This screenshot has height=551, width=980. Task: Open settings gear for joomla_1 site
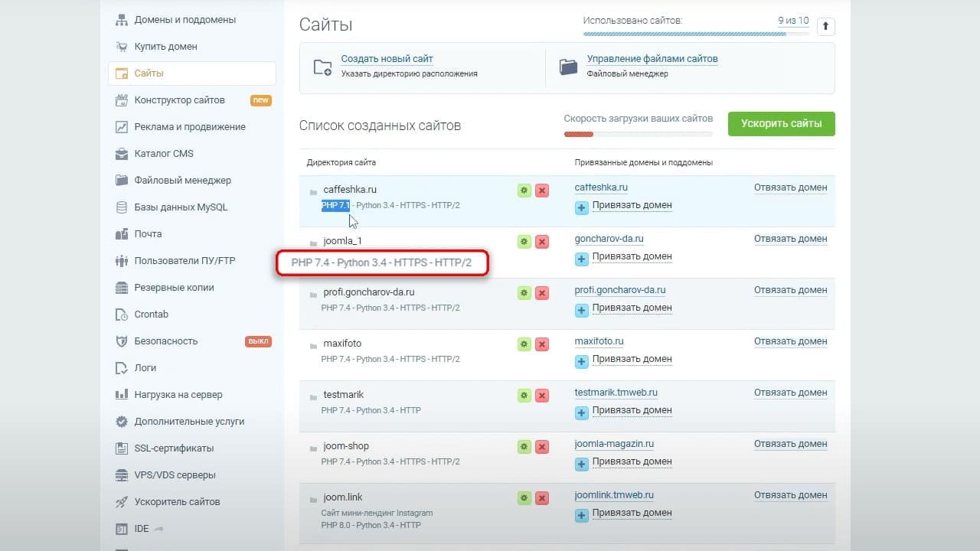[x=524, y=242]
